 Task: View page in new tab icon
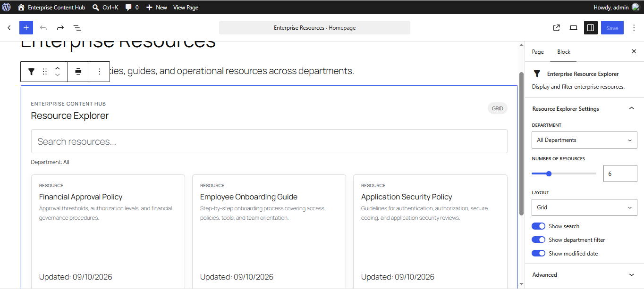[557, 28]
